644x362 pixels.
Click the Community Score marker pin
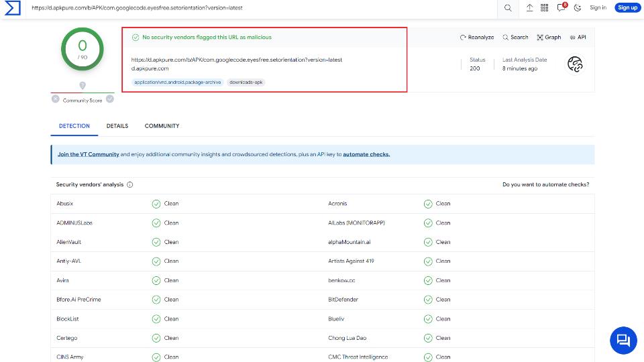[x=83, y=85]
